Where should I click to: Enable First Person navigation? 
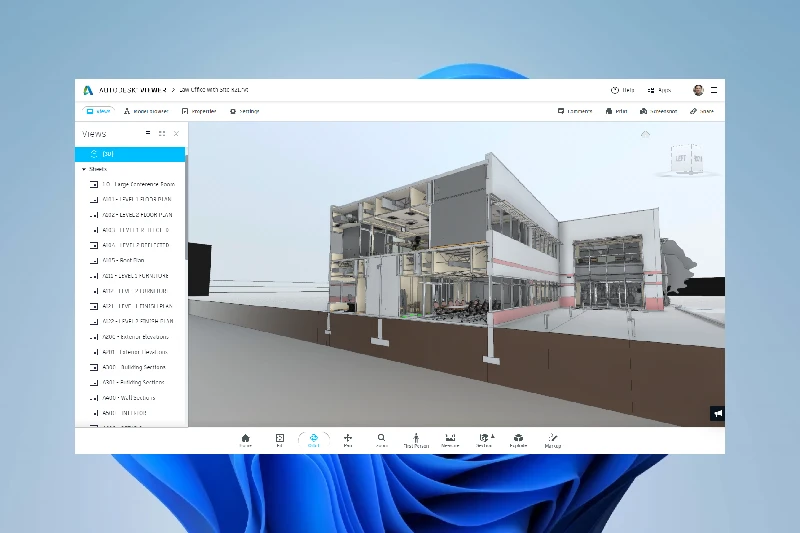[416, 440]
